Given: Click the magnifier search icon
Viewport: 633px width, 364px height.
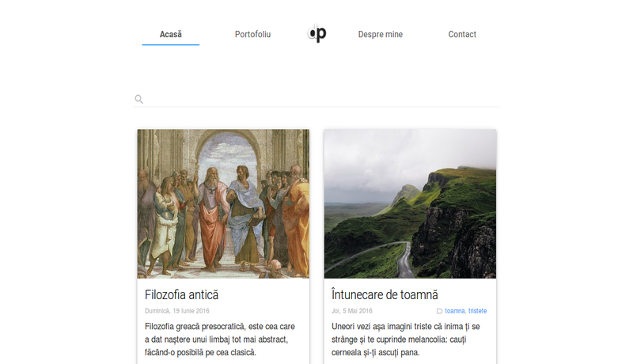Looking at the screenshot, I should [x=139, y=99].
